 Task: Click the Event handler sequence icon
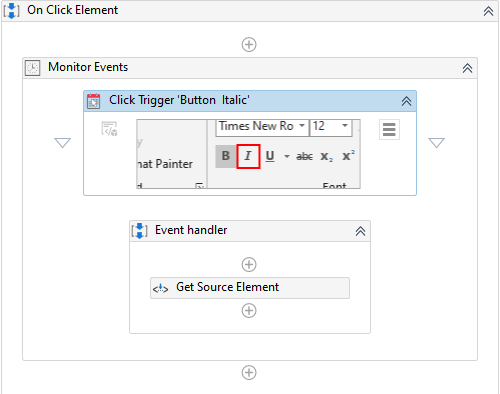click(140, 231)
